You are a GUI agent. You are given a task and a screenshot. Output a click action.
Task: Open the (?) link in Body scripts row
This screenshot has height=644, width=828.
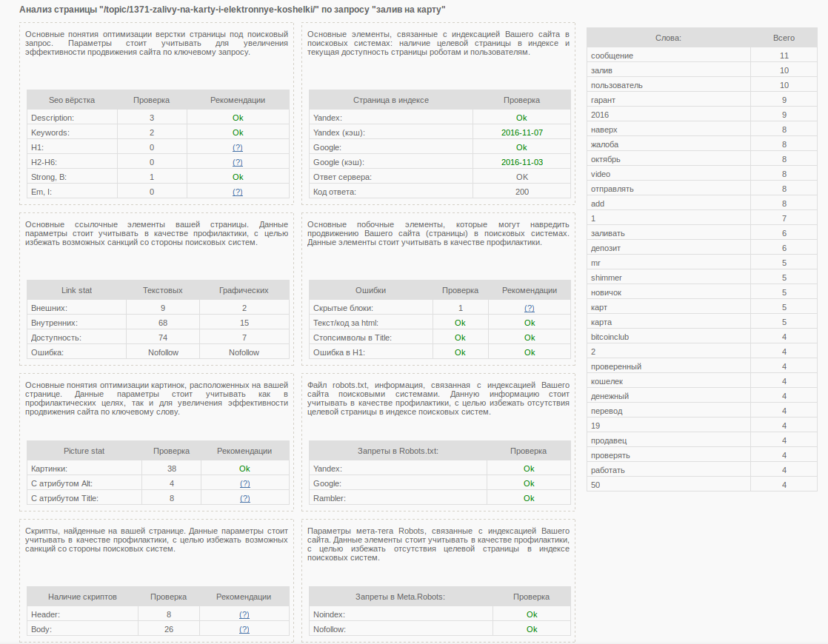[244, 629]
